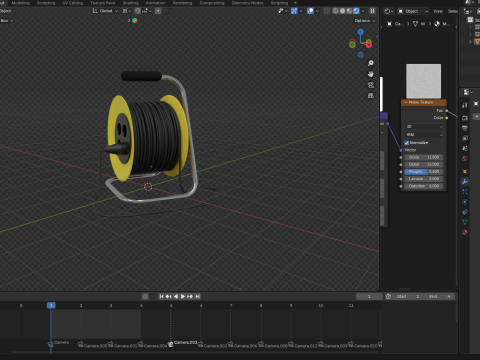Open the Geometry Nodes workspace tab

pos(247,3)
